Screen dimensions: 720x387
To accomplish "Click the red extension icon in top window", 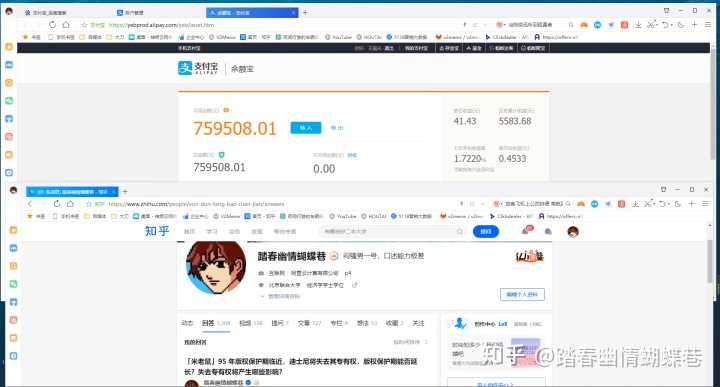I will 624,25.
